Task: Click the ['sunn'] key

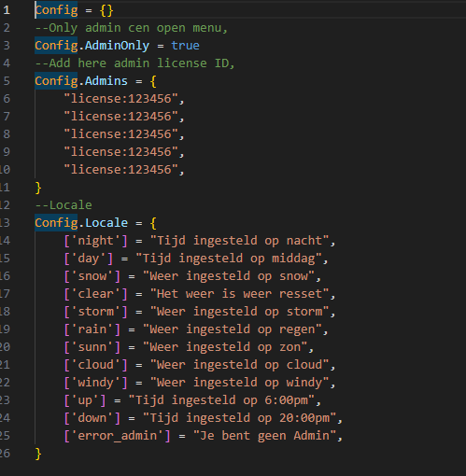Action: (92, 347)
